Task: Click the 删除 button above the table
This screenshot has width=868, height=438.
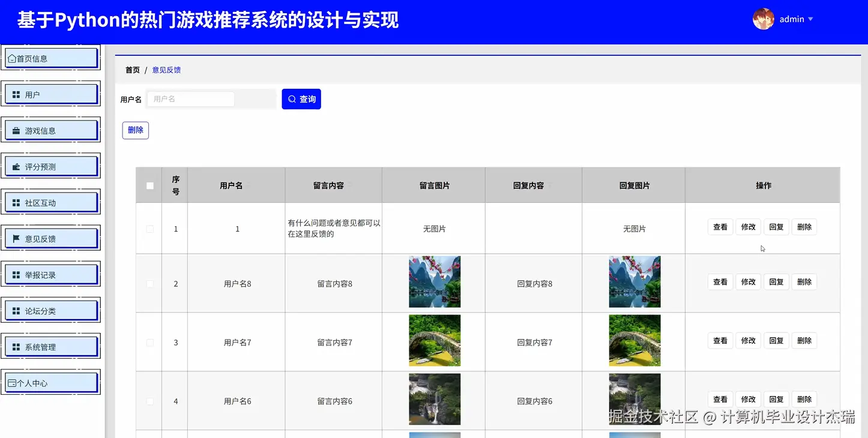Action: [136, 130]
